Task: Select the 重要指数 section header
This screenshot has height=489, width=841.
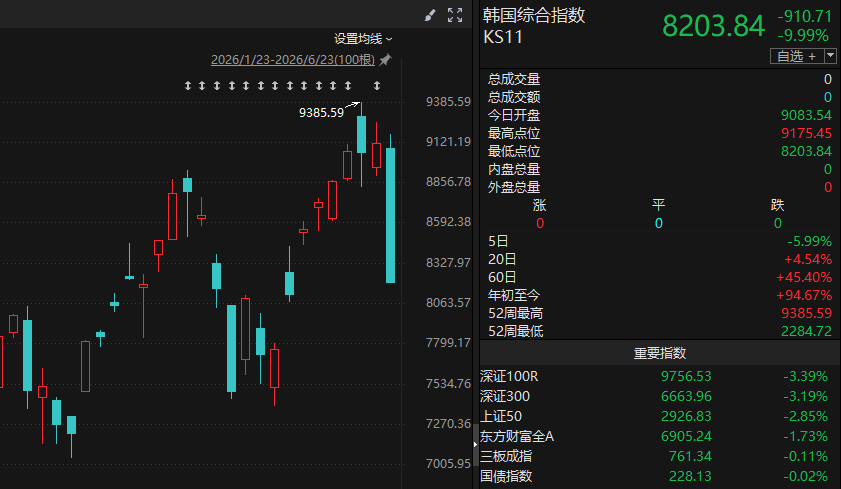Action: point(660,353)
